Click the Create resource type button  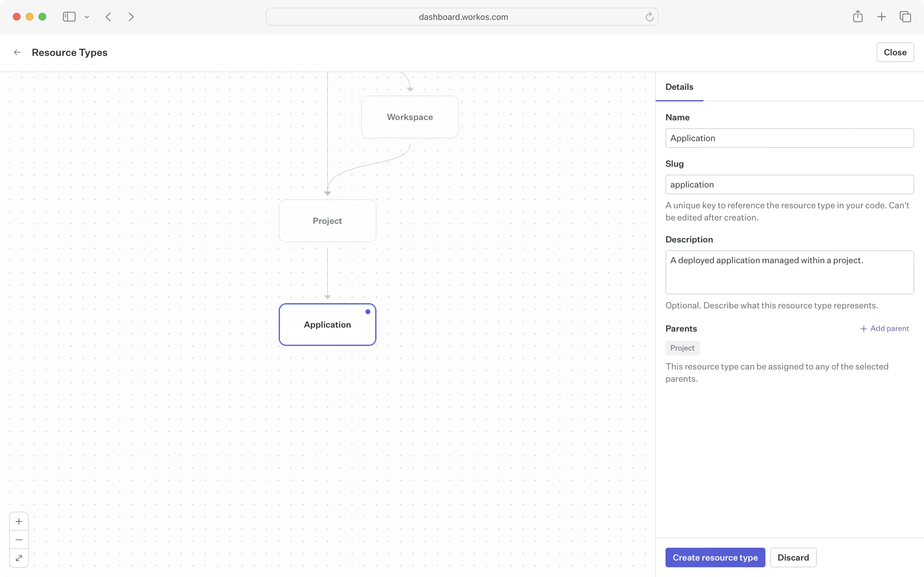715,557
